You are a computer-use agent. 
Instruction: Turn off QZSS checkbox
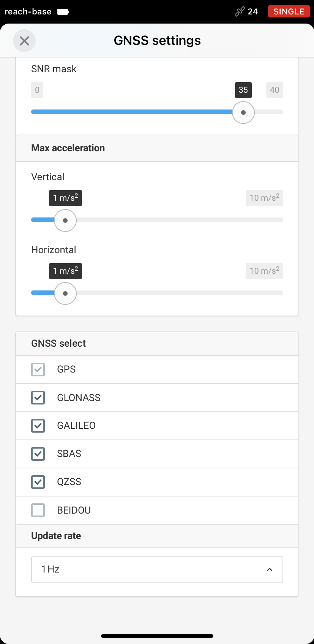click(38, 482)
